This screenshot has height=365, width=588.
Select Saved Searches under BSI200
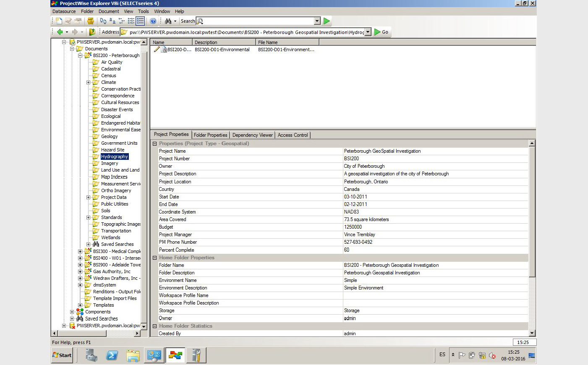point(117,244)
